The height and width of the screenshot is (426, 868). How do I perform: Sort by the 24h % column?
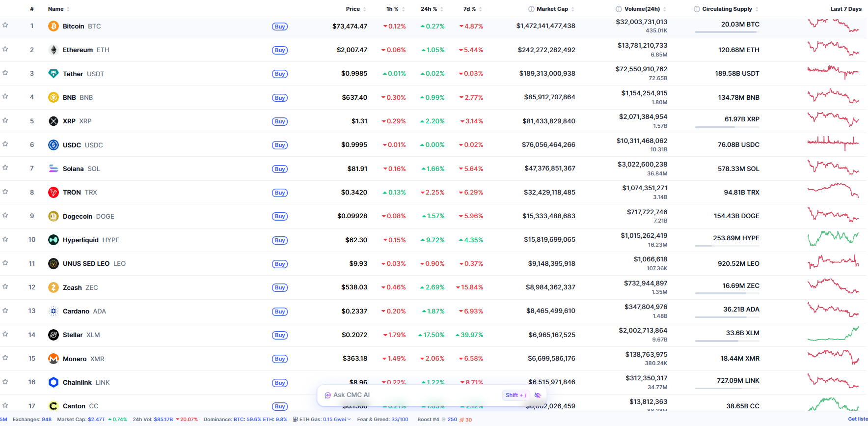click(x=432, y=9)
